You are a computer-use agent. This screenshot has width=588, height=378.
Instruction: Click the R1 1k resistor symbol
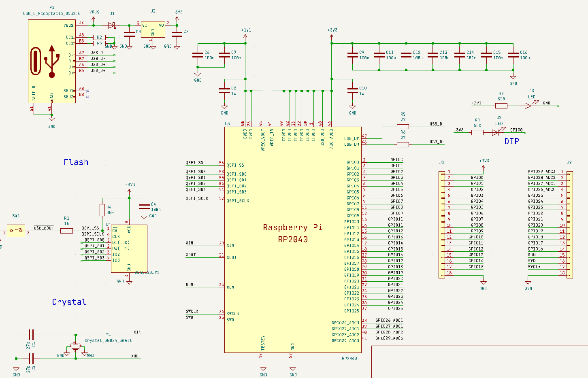[67, 231]
